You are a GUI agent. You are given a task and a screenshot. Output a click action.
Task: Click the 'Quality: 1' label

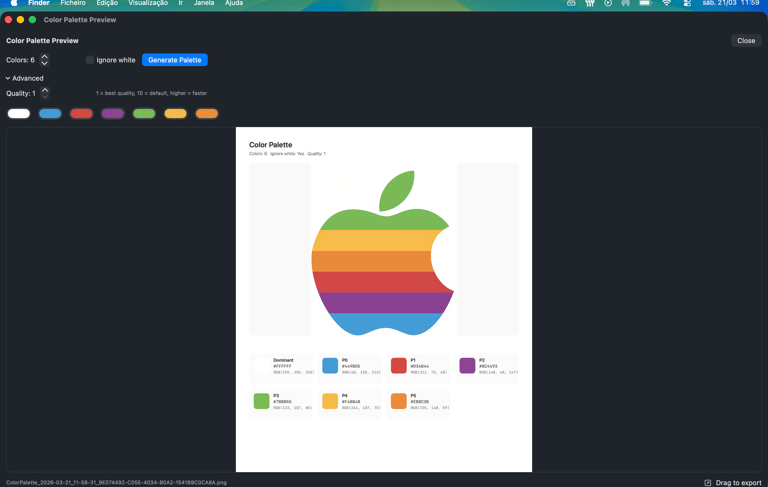(21, 93)
